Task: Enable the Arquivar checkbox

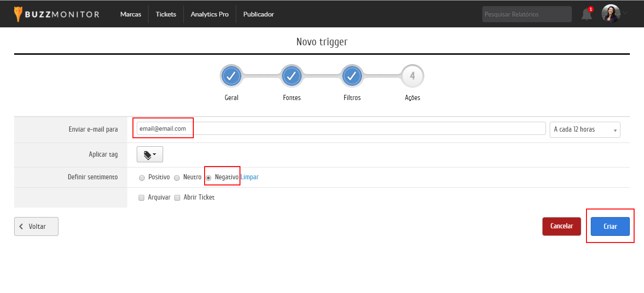Action: click(141, 198)
